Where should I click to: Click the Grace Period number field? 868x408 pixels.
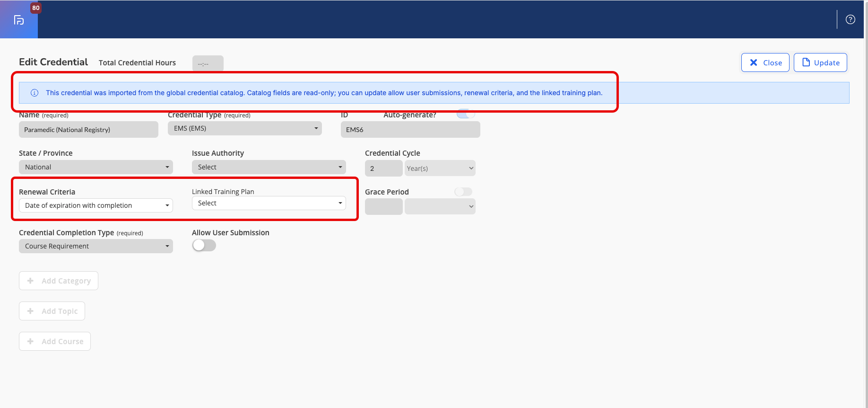pyautogui.click(x=384, y=206)
